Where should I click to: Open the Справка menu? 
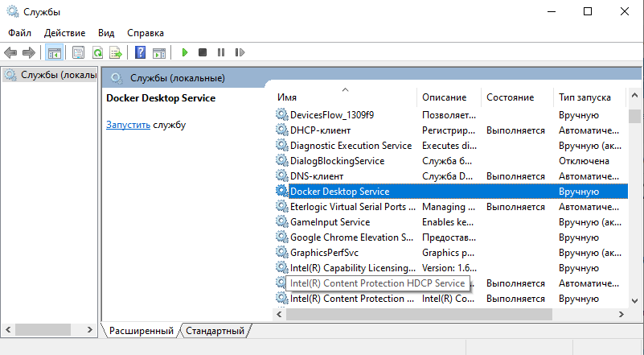point(146,33)
